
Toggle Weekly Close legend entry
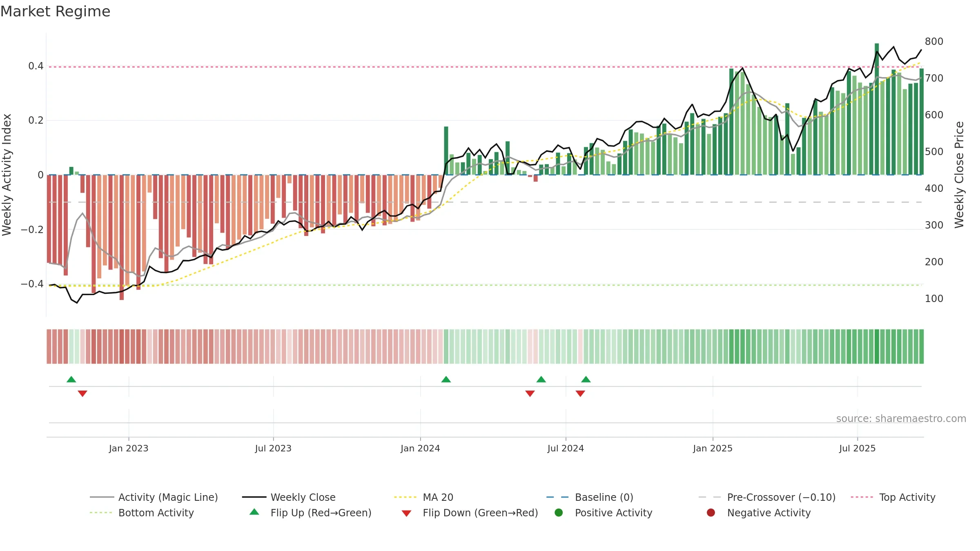pyautogui.click(x=289, y=497)
